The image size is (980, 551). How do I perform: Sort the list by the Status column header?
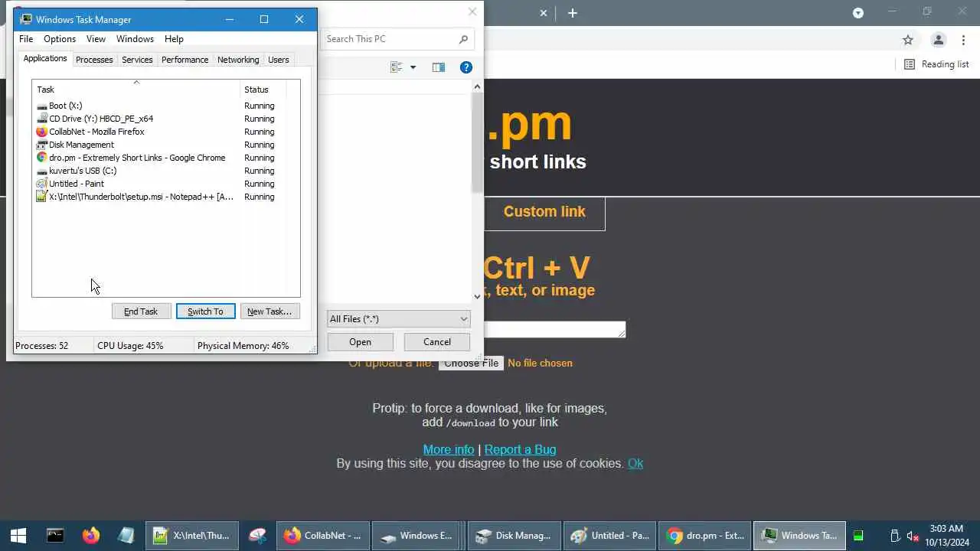pyautogui.click(x=263, y=90)
